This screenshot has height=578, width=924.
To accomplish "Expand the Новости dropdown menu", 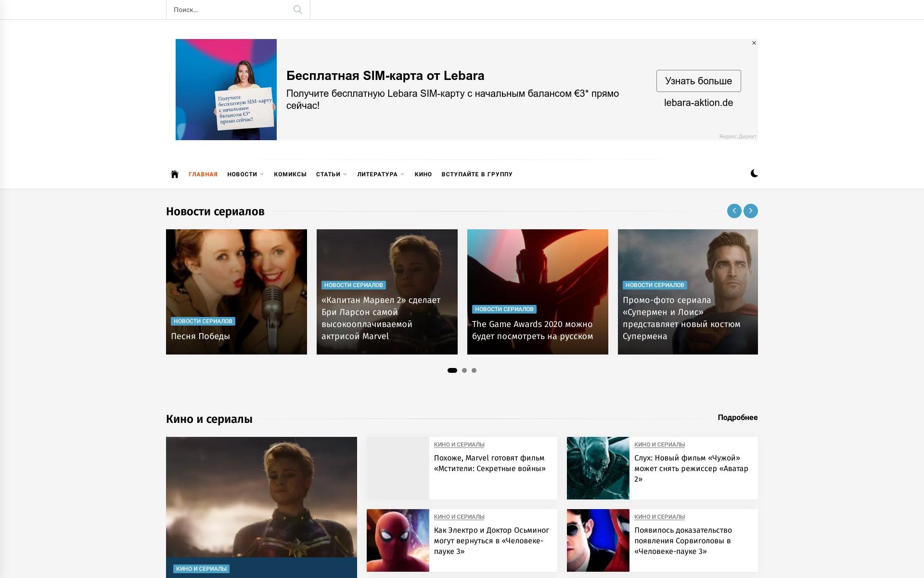I will [245, 174].
